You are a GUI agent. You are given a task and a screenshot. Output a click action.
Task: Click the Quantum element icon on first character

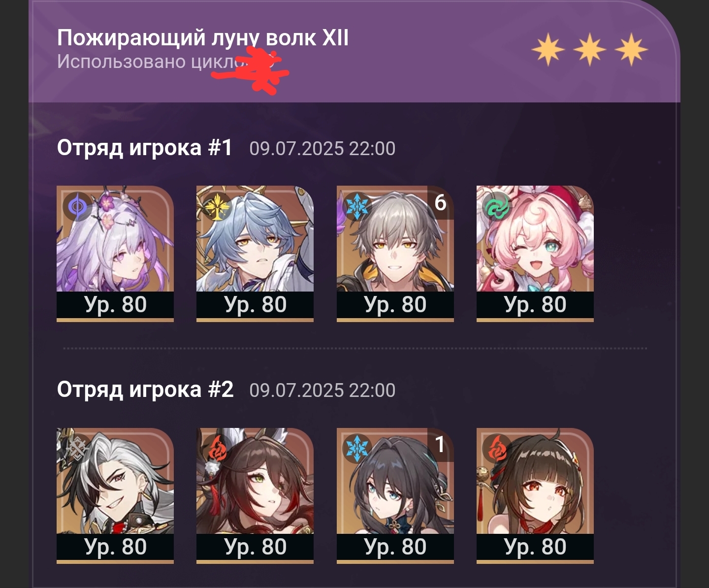click(x=77, y=206)
